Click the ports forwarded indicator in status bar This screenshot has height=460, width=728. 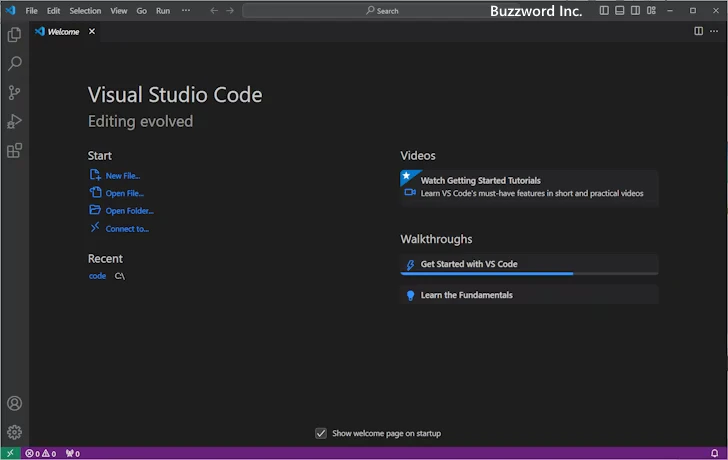pos(72,454)
